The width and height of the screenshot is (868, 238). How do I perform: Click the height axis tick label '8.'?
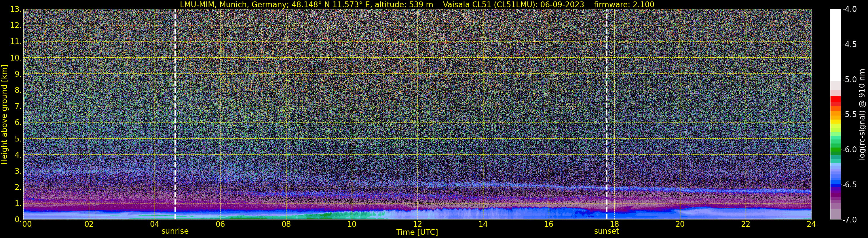click(x=18, y=90)
